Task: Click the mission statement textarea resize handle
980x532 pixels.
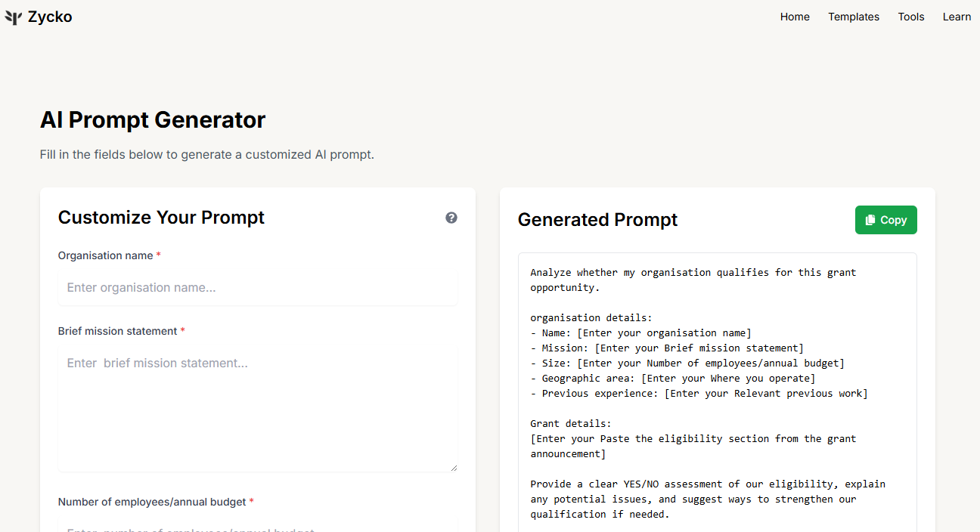Action: point(454,468)
